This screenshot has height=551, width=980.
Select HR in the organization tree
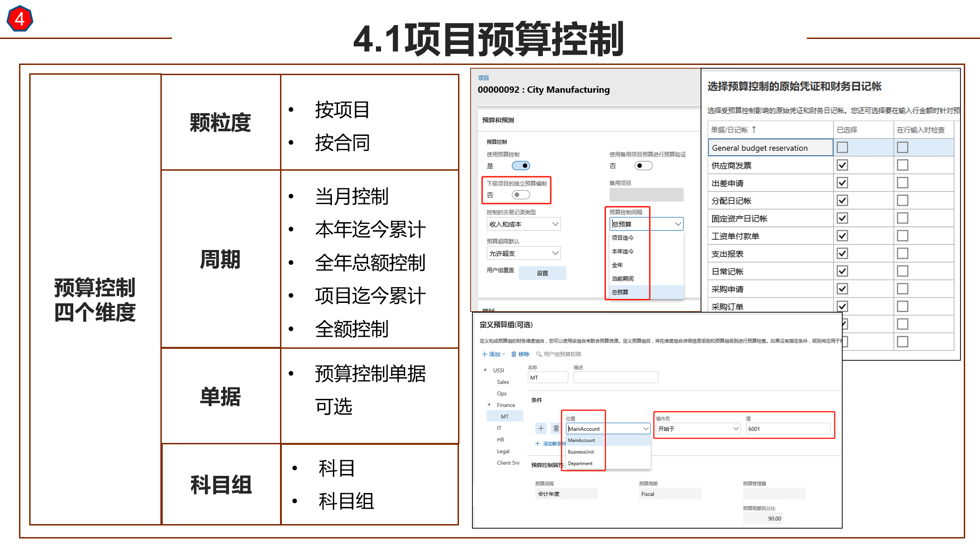501,440
